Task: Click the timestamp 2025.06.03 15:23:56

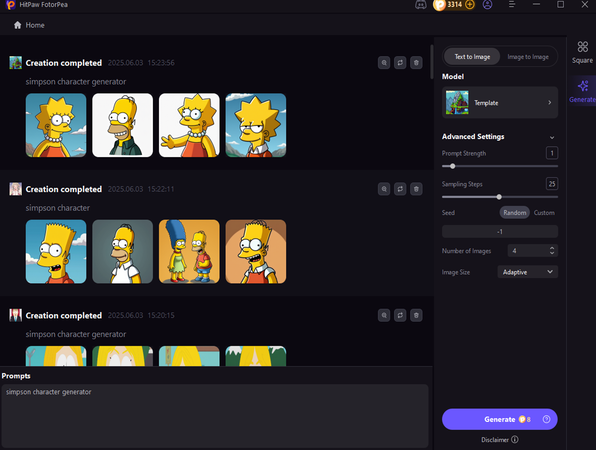Action: pyautogui.click(x=141, y=63)
